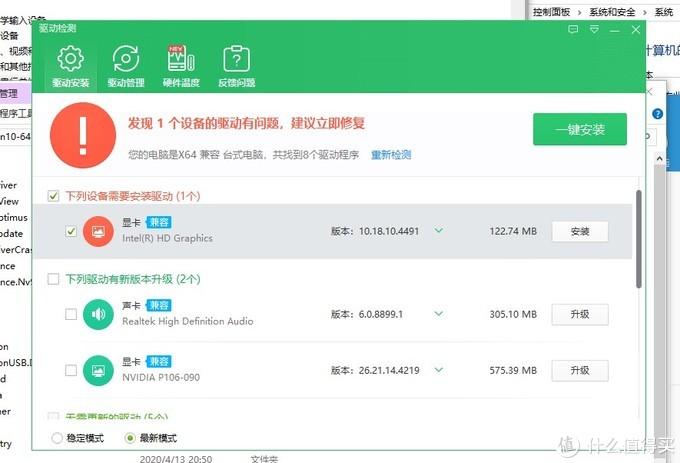Screen dimensions: 680x463
Task: Click 升级 (upgrade) for NVIDIA P106-090
Action: click(x=580, y=370)
